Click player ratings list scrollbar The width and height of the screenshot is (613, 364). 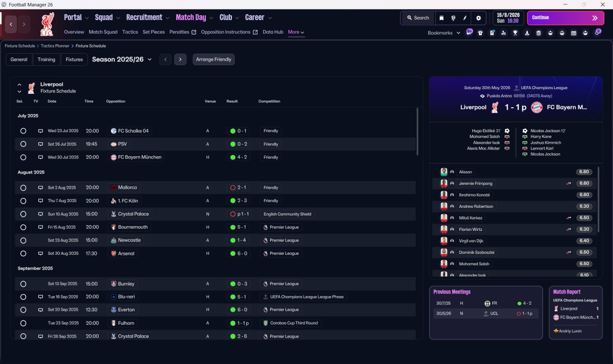(599, 199)
